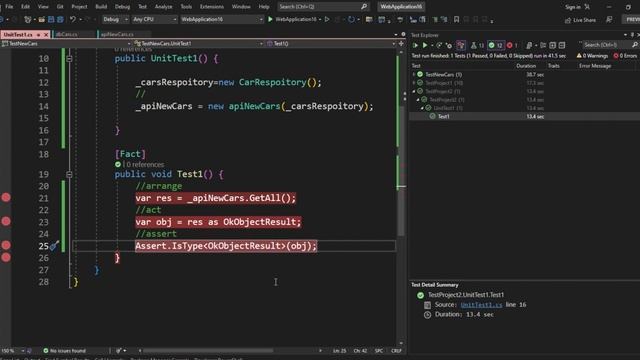This screenshot has width=640, height=360.
Task: Open the Project menu
Action: [79, 7]
